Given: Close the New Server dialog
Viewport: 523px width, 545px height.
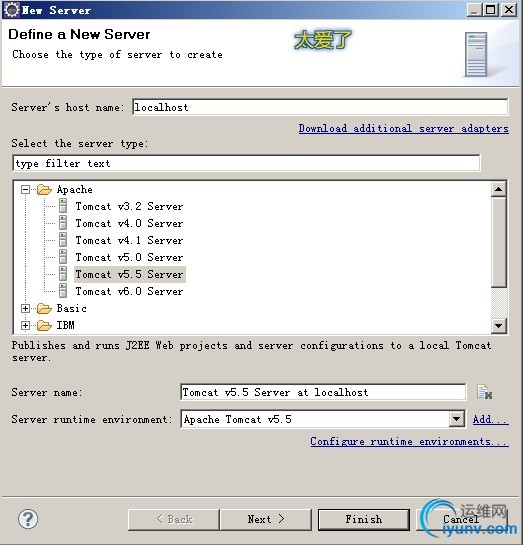Looking at the screenshot, I should pos(508,10).
